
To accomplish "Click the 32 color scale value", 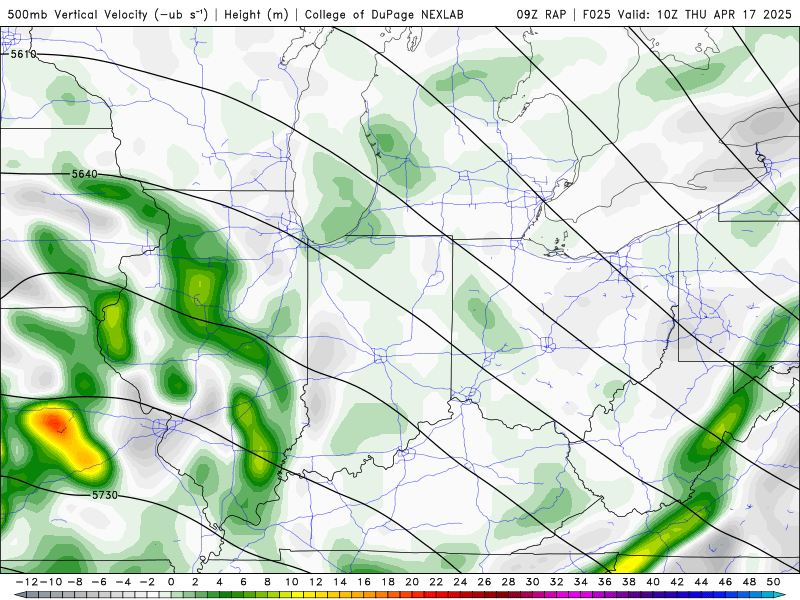I will pos(557,582).
